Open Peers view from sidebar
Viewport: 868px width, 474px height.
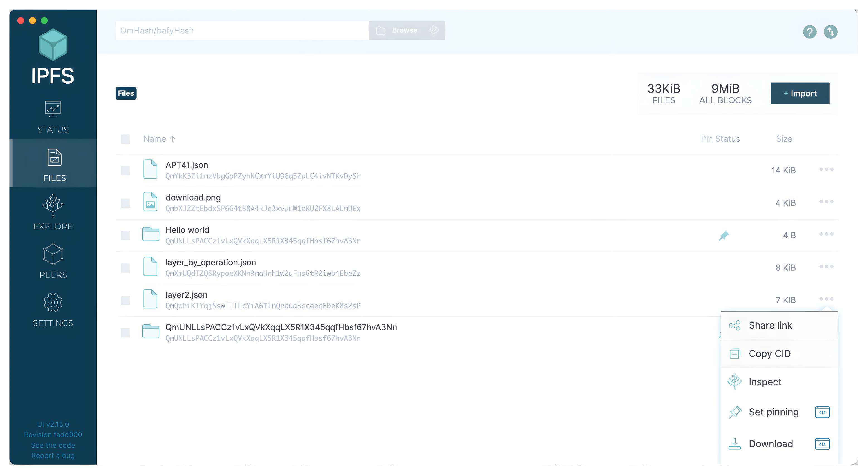[x=53, y=261]
